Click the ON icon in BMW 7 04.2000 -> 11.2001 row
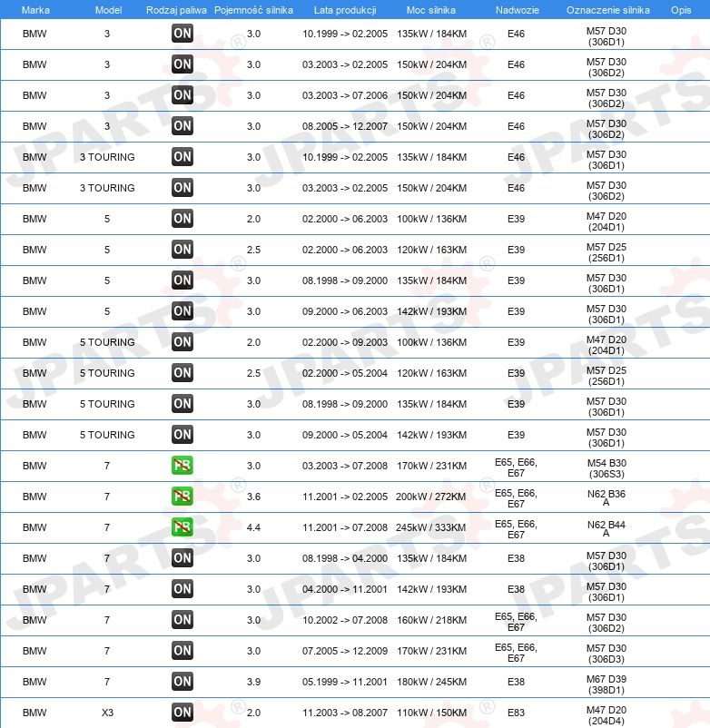Viewport: 710px width, 728px height. click(x=182, y=589)
